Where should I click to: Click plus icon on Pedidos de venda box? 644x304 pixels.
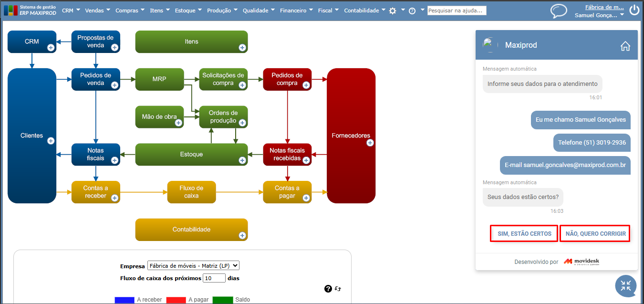click(x=114, y=85)
